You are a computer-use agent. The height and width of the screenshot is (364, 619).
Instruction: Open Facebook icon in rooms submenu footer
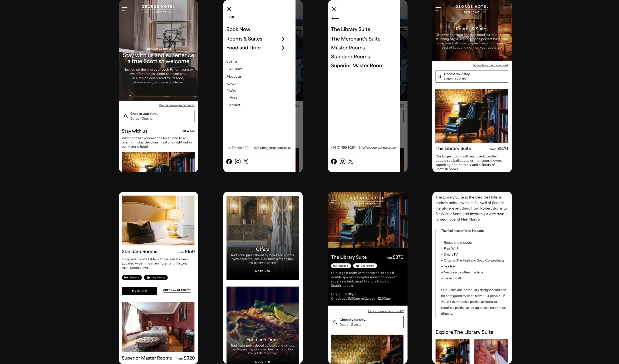click(334, 161)
